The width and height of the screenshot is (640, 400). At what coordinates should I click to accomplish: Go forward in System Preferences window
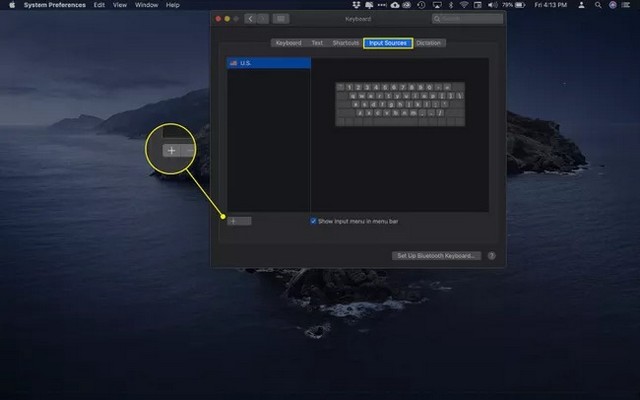tap(263, 19)
